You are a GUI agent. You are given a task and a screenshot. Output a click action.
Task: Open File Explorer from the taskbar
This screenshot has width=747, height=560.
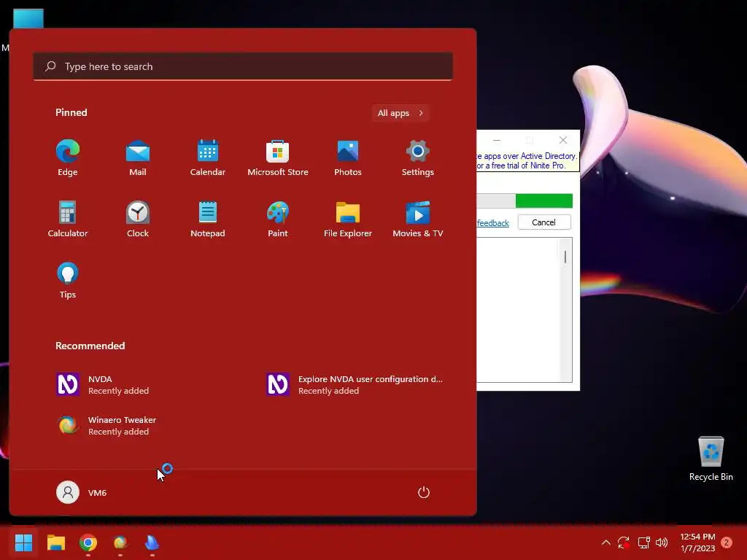click(x=55, y=542)
